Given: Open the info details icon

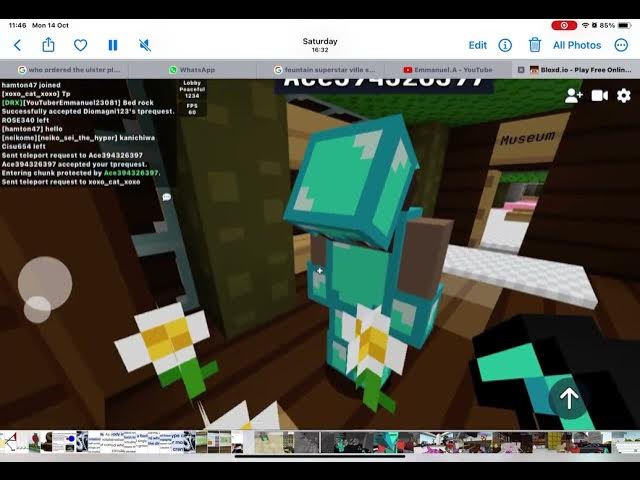Looking at the screenshot, I should [x=505, y=45].
